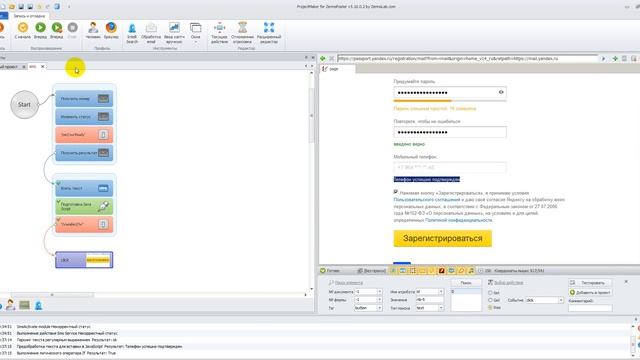Click the comment input field

pyautogui.click(x=590, y=308)
